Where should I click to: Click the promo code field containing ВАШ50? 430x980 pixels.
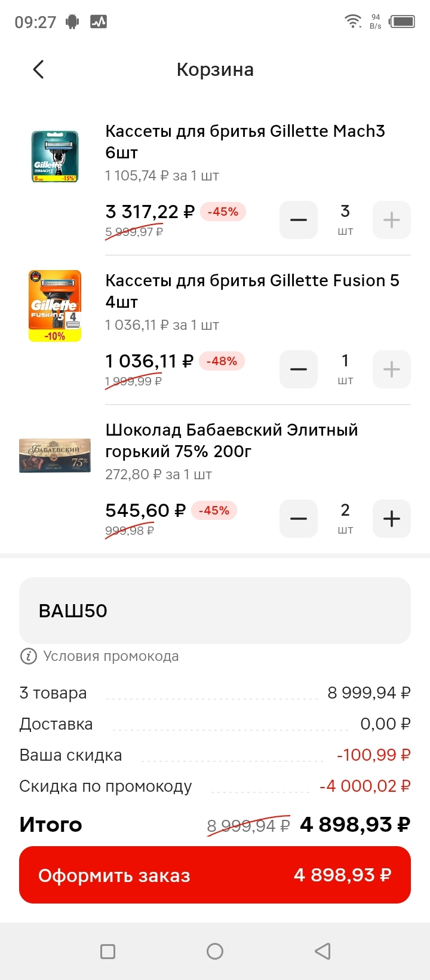point(215,611)
